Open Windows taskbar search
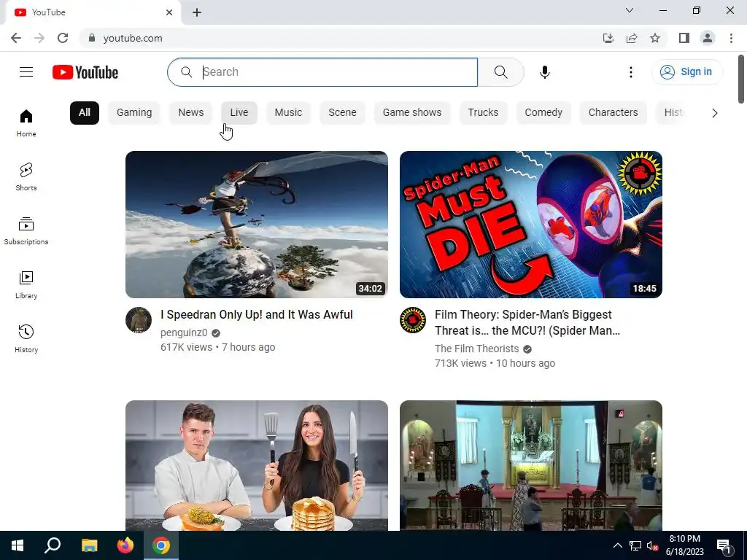The height and width of the screenshot is (560, 747). pyautogui.click(x=53, y=545)
